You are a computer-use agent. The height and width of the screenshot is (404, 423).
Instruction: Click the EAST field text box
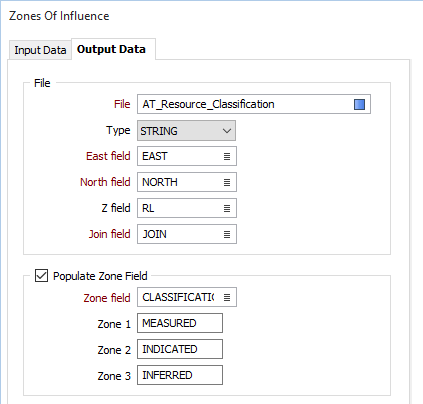pos(187,156)
